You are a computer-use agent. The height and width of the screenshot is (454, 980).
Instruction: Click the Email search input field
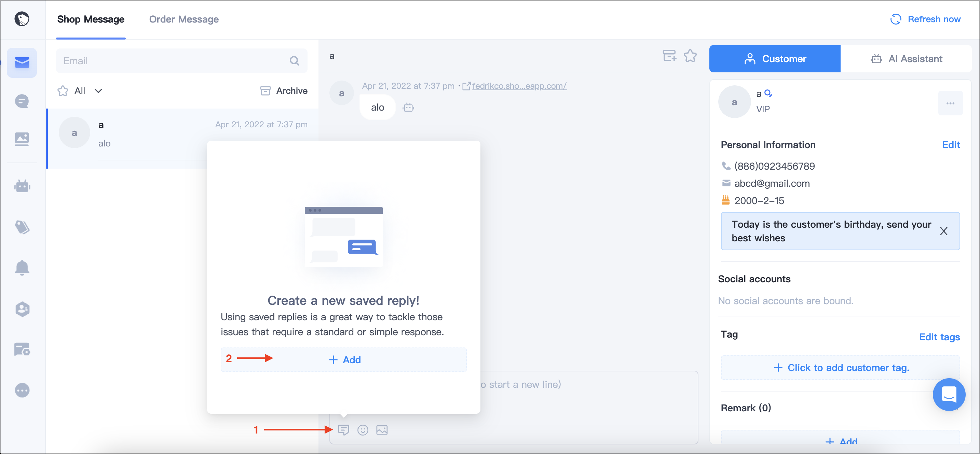[182, 61]
